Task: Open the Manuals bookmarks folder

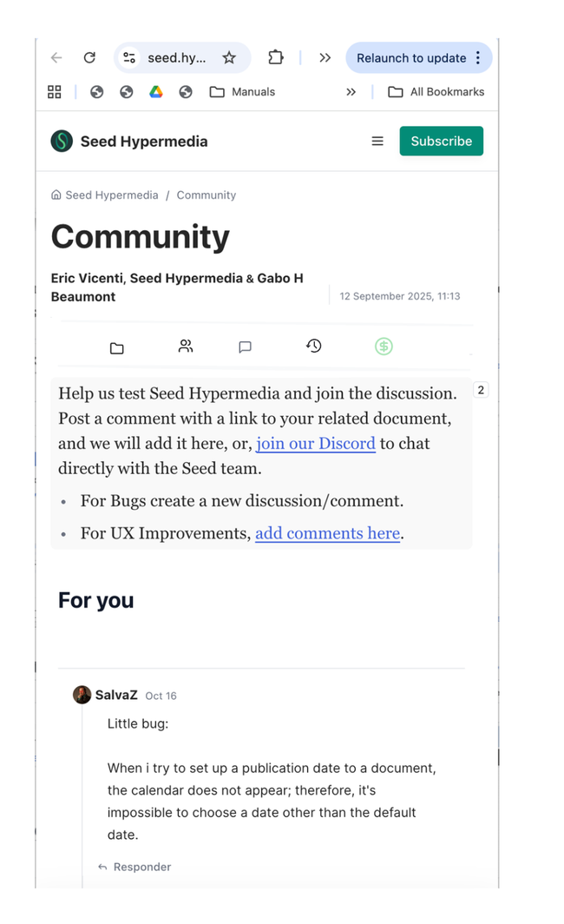Action: 243,92
